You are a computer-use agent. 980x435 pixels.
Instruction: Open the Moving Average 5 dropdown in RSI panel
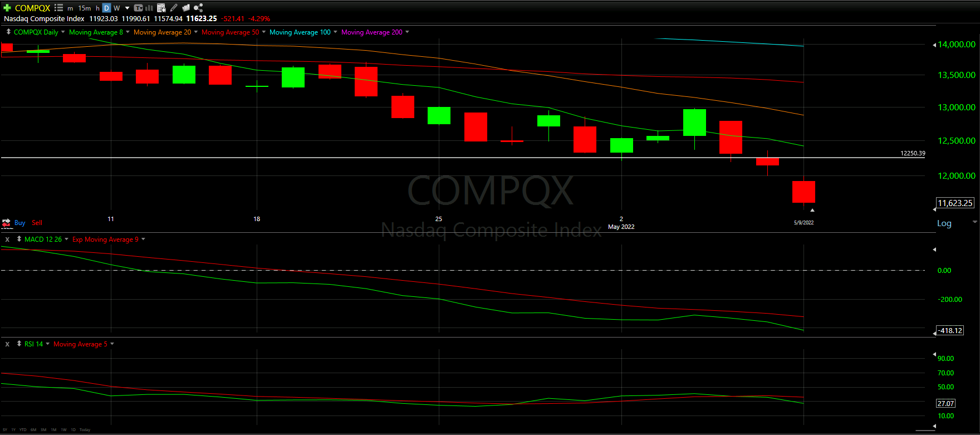112,344
